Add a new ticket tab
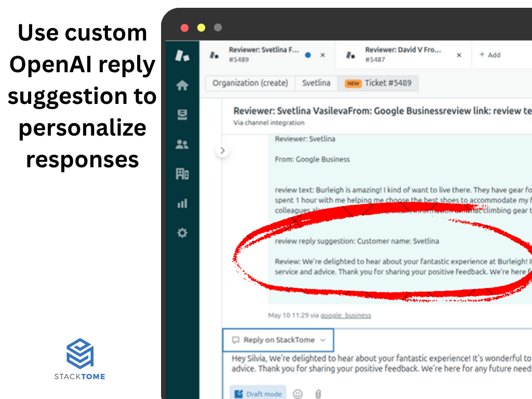 (490, 55)
